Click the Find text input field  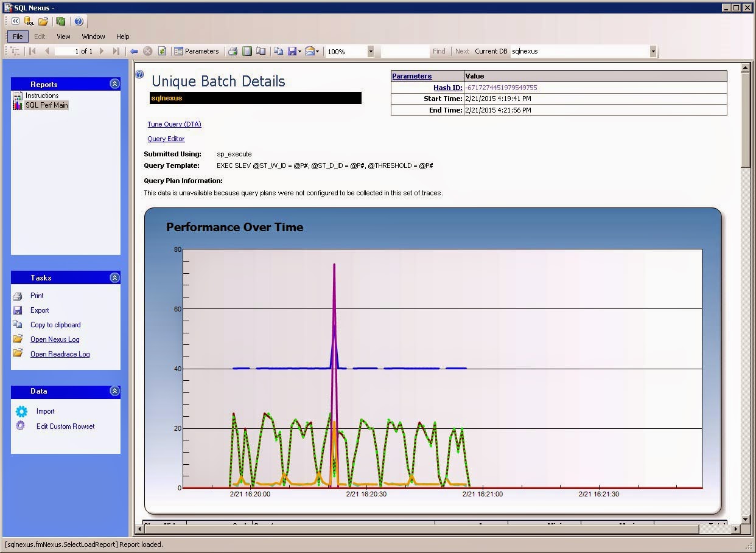405,52
